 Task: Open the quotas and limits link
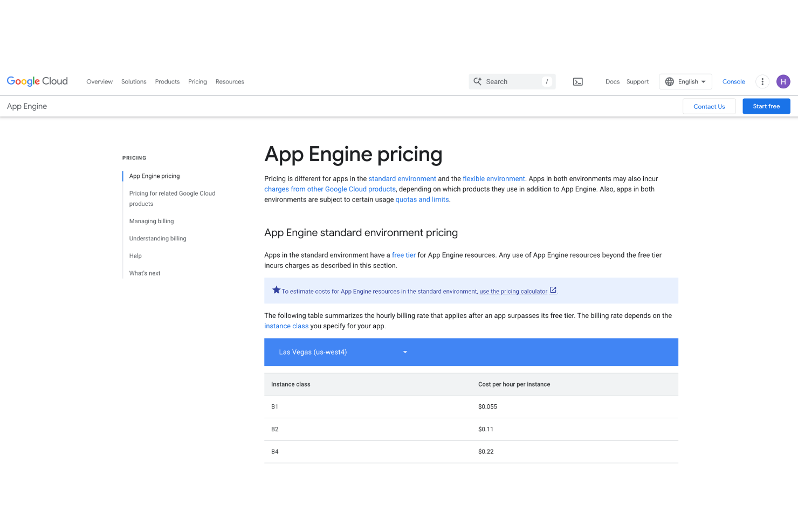(x=422, y=199)
